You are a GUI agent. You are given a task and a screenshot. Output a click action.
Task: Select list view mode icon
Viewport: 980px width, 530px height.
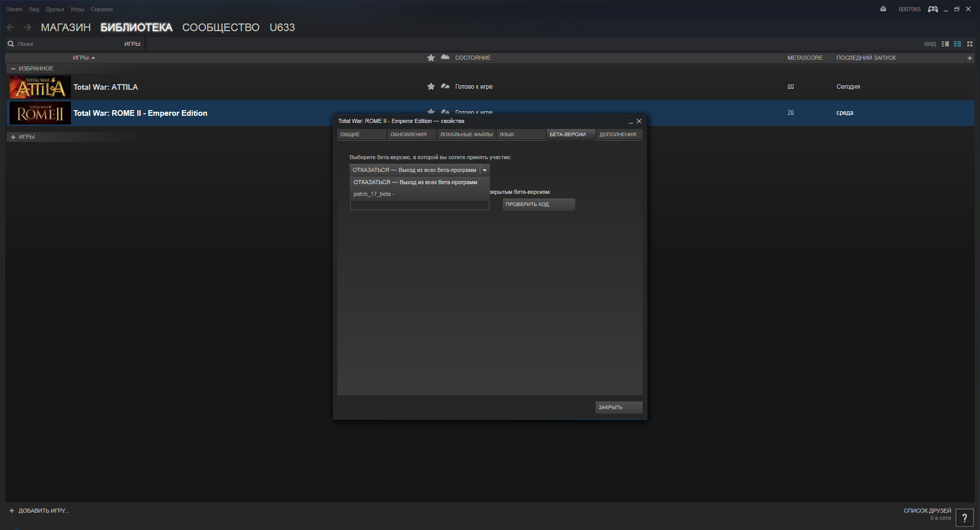[958, 44]
